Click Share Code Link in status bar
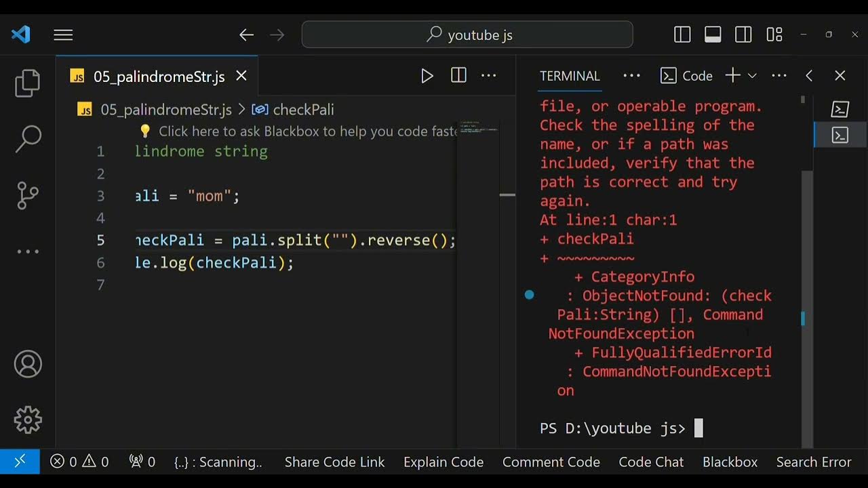The image size is (868, 488). [x=334, y=462]
